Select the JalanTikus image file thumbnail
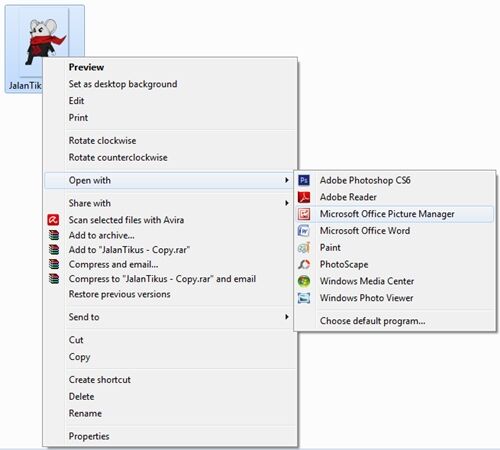 (44, 49)
